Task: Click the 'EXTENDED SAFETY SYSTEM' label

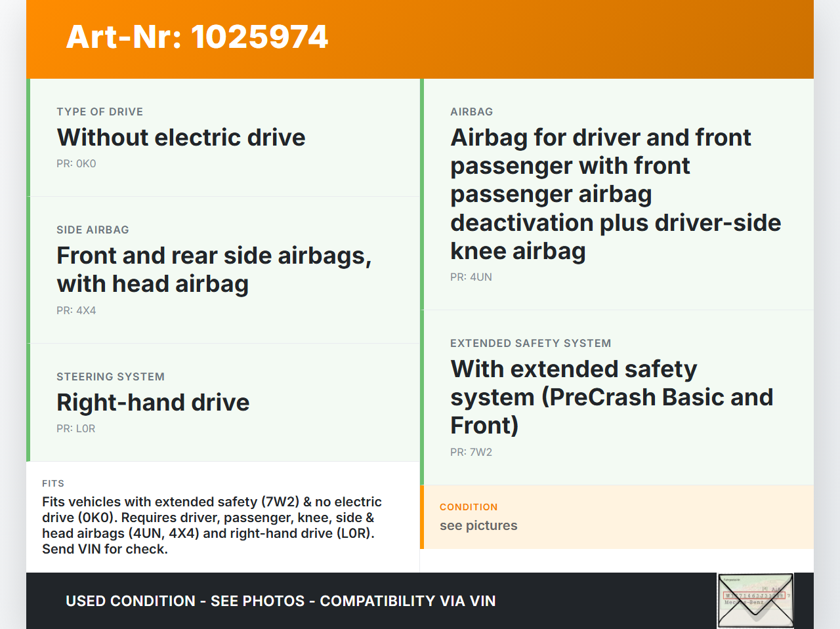Action: coord(530,344)
